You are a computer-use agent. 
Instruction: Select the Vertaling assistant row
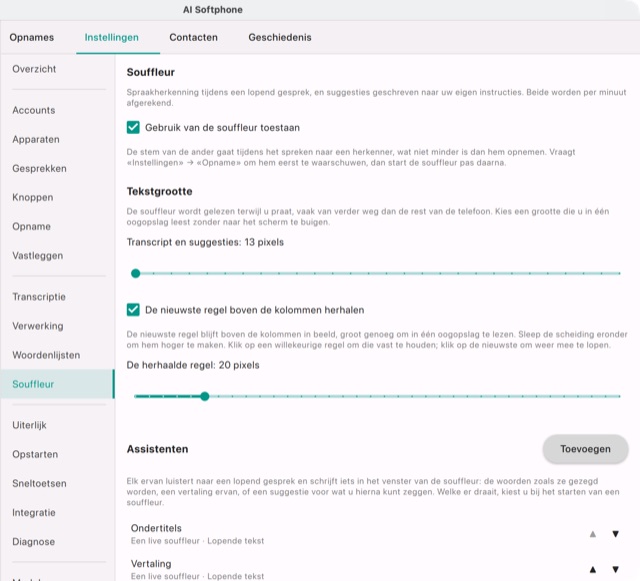[377, 569]
